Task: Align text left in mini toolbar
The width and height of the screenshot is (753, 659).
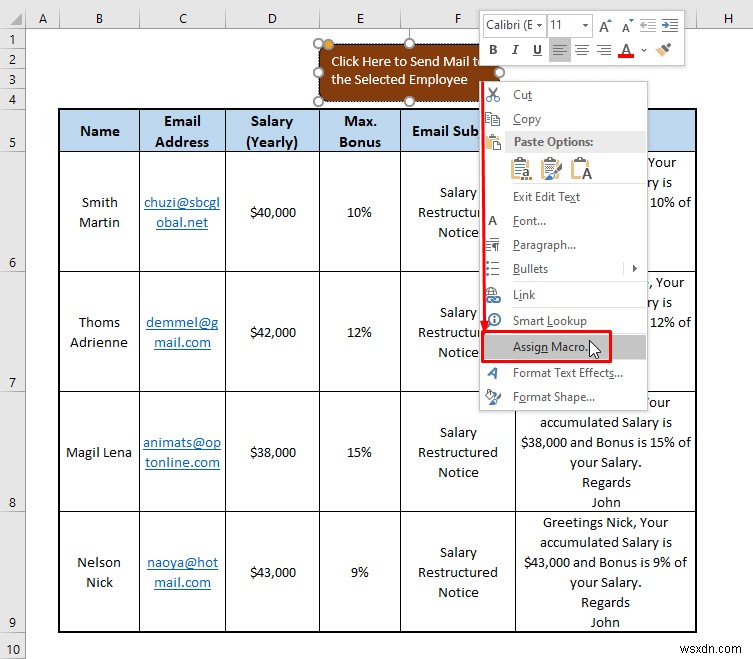Action: (559, 50)
